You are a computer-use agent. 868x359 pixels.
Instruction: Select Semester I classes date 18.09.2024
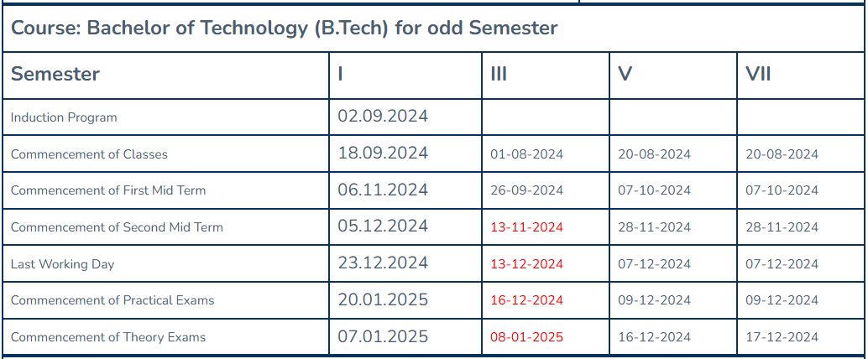(383, 153)
